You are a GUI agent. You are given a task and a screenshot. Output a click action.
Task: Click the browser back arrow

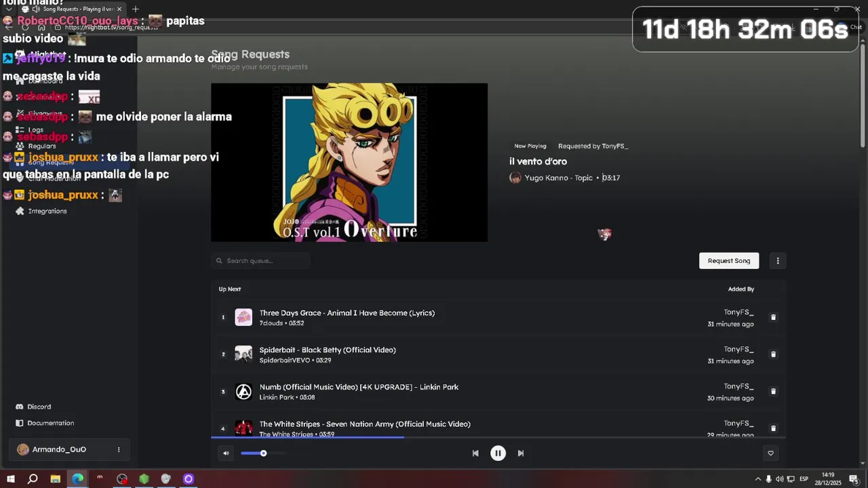[x=8, y=27]
